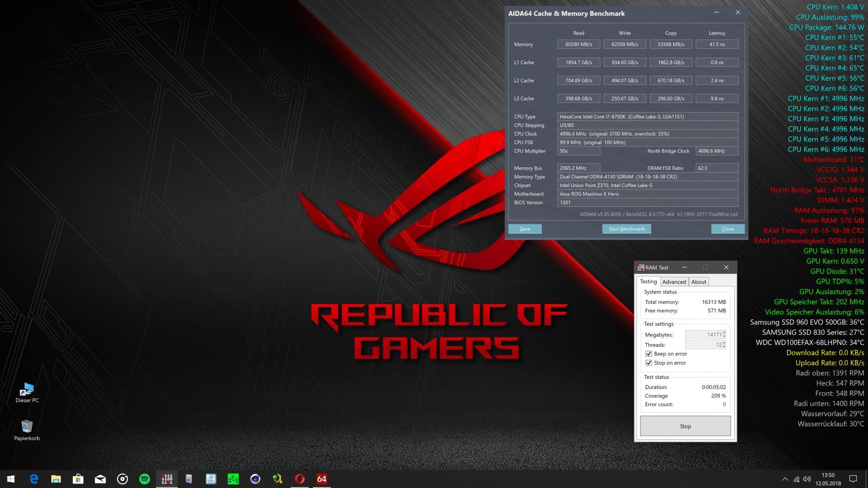Open the Intel Core processor utility taskbar icon

click(x=211, y=479)
